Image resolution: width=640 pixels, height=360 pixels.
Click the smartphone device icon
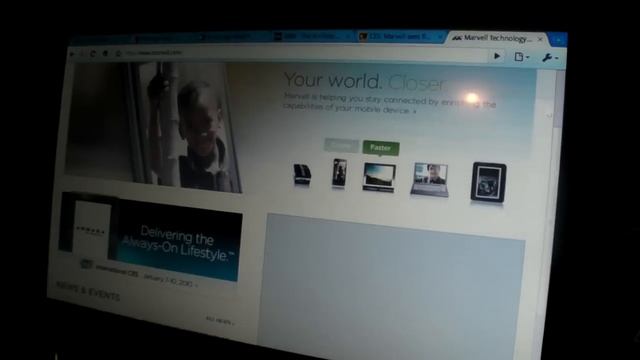339,173
